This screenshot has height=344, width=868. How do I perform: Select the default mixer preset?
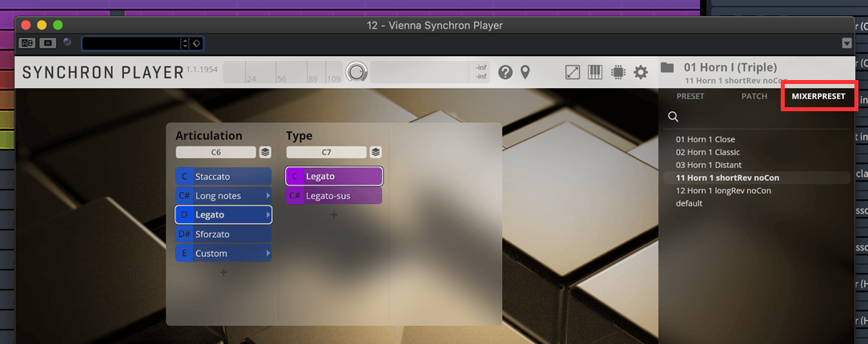756,203
